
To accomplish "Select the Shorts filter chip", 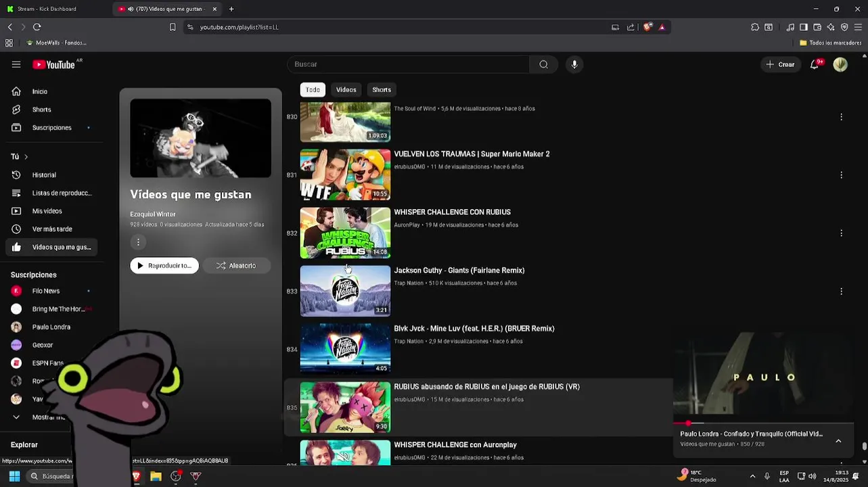I will [382, 90].
